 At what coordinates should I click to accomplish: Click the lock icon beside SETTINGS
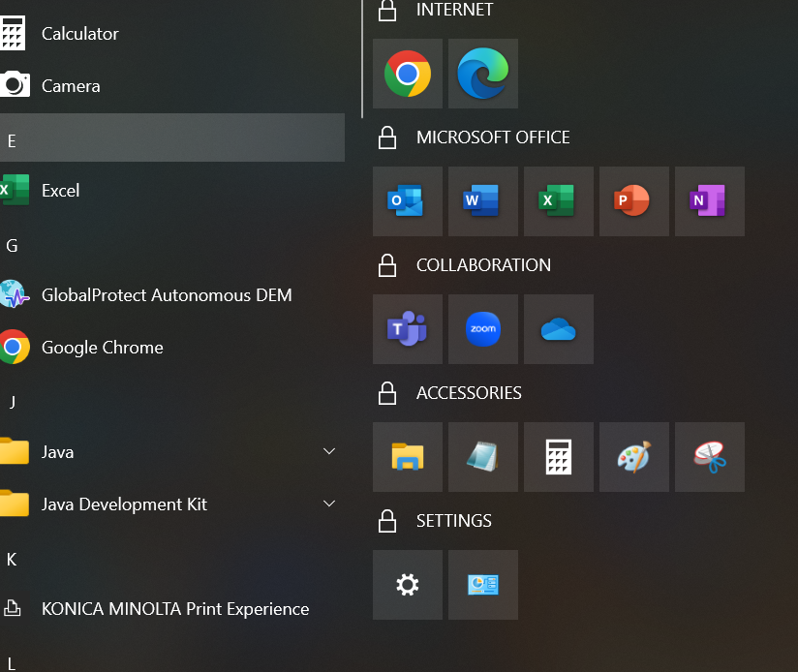point(387,521)
